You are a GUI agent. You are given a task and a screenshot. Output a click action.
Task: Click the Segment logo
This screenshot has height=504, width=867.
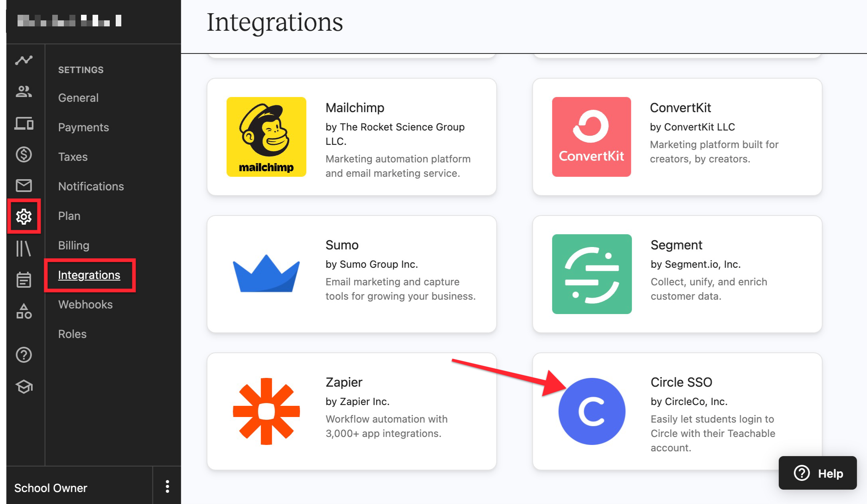(592, 274)
